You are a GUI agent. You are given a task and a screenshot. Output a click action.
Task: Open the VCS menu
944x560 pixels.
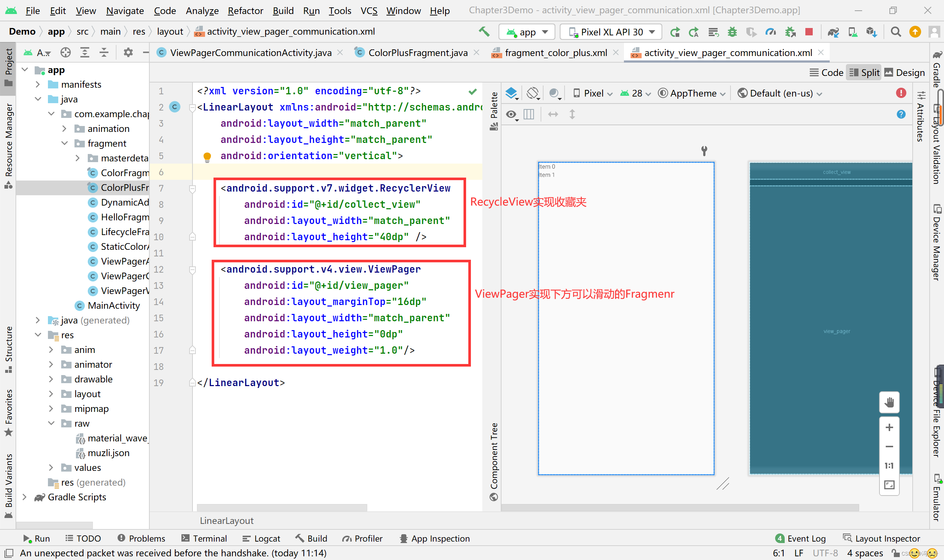click(x=369, y=11)
